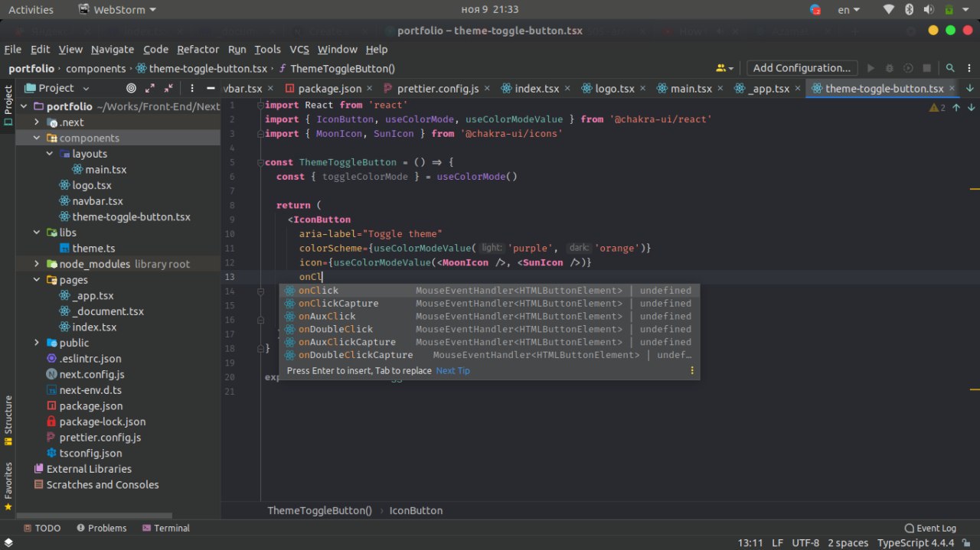
Task: Collapse the components folder
Action: 37,138
